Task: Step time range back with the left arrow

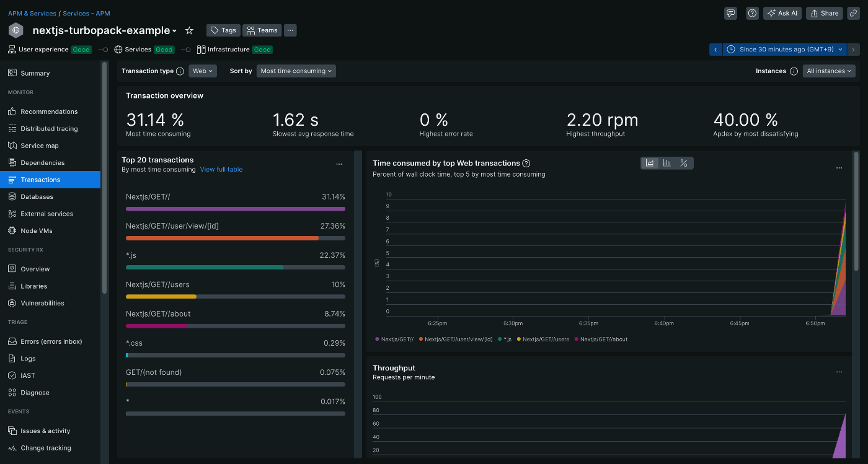Action: pos(715,50)
